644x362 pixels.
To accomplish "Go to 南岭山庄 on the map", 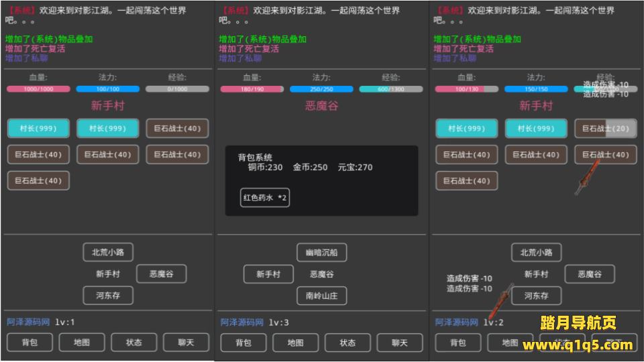I will [321, 296].
